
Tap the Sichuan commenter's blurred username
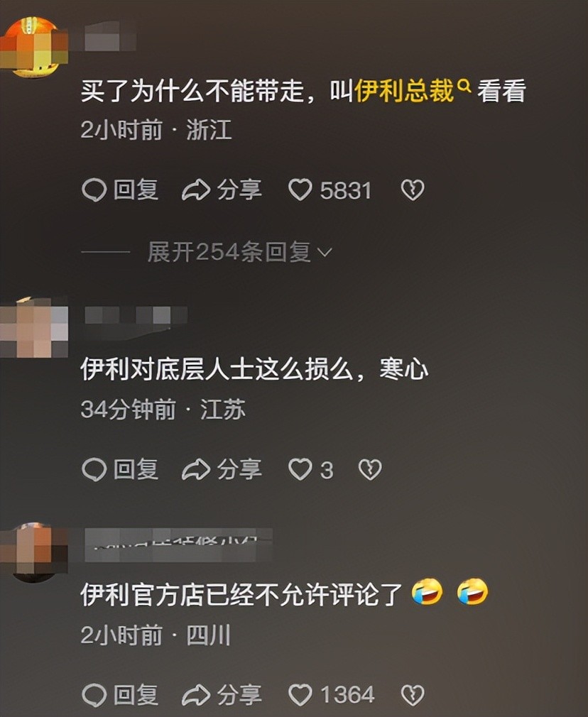pyautogui.click(x=178, y=544)
